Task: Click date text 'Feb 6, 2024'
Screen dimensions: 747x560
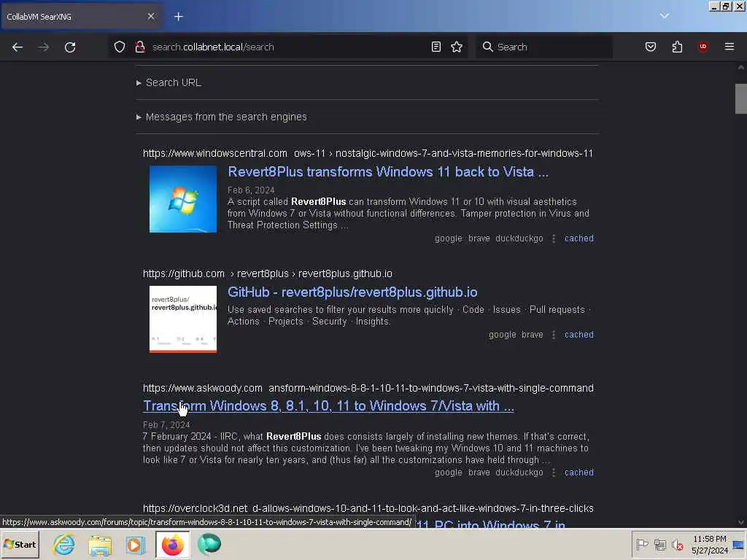Action: pos(251,190)
